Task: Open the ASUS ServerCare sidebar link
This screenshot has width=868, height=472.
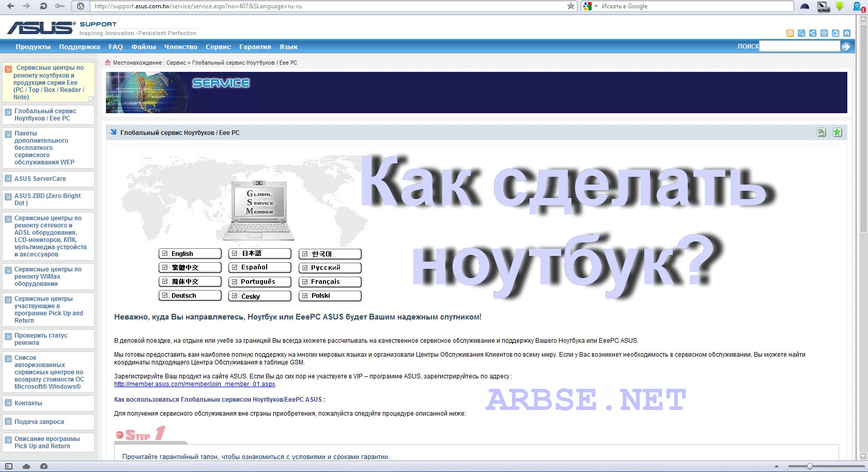Action: 40,179
